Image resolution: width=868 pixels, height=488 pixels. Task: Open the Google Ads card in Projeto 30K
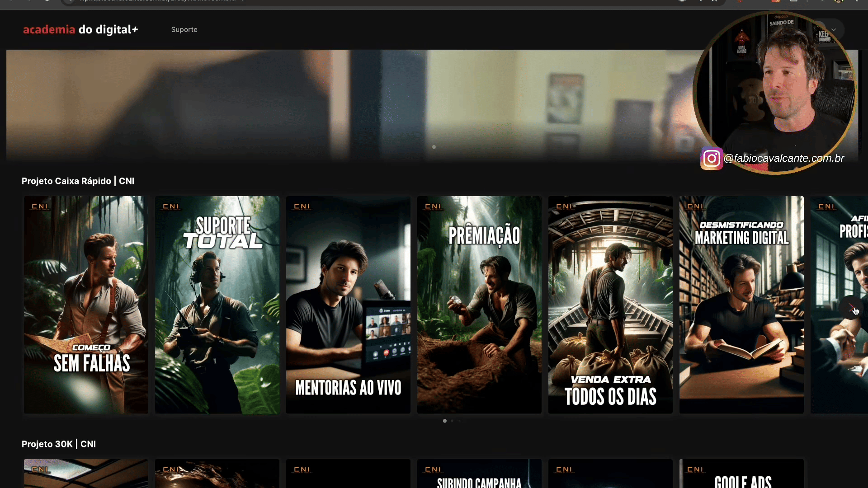pos(741,474)
